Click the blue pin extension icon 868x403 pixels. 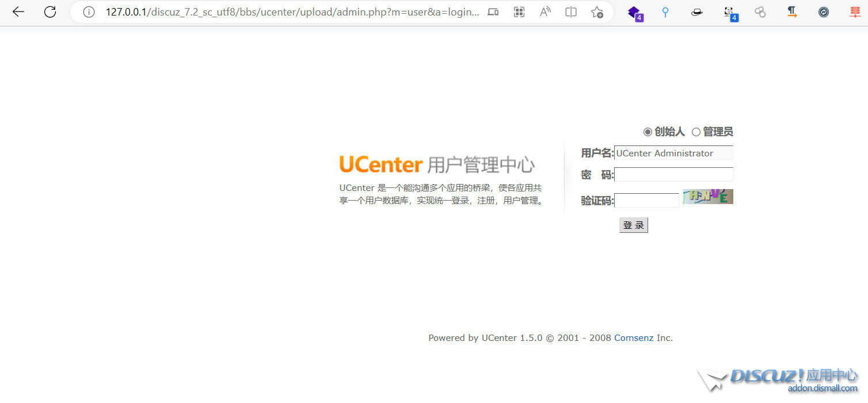click(665, 11)
